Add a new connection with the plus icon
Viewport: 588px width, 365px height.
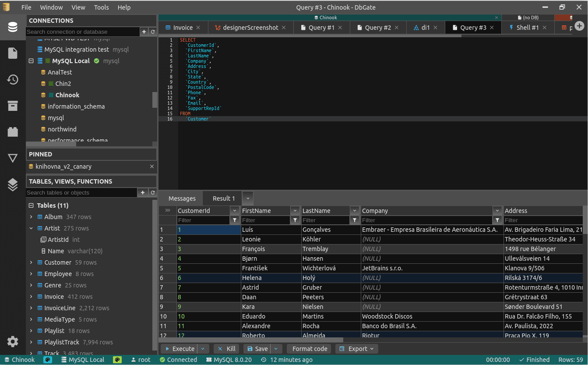(144, 32)
